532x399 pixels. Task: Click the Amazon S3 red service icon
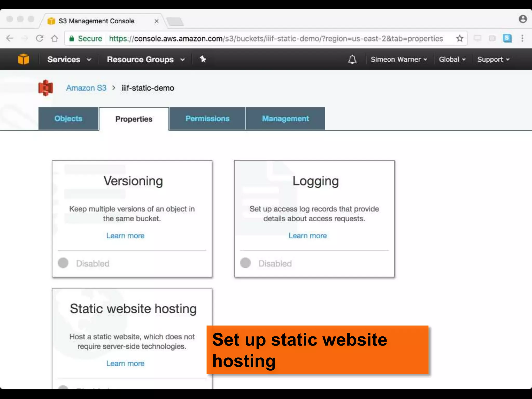pos(46,88)
